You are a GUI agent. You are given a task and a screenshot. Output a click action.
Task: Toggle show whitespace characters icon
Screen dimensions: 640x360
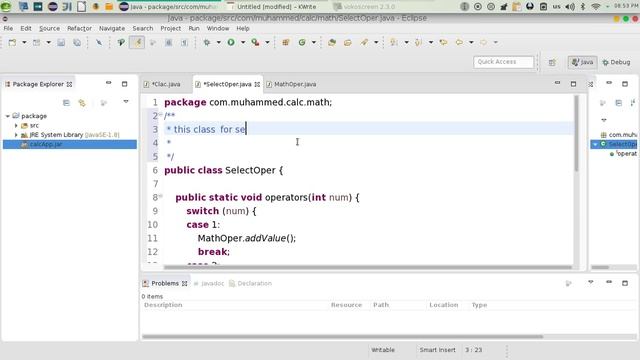pos(184,42)
